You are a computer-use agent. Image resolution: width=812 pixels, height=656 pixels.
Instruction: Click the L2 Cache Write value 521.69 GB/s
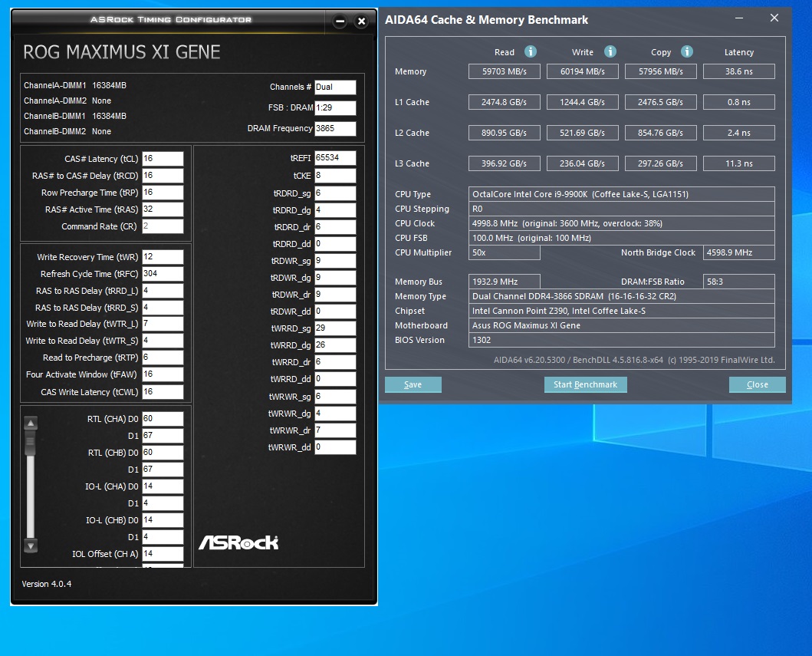tap(583, 133)
